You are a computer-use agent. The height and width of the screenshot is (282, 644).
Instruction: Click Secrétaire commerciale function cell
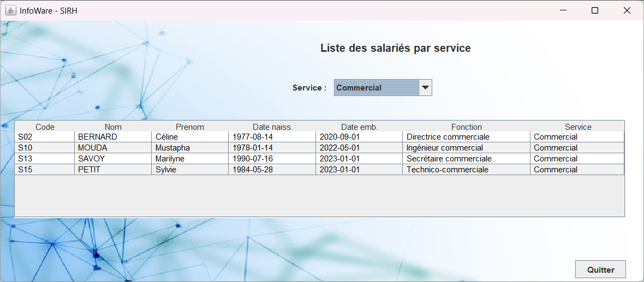point(467,158)
